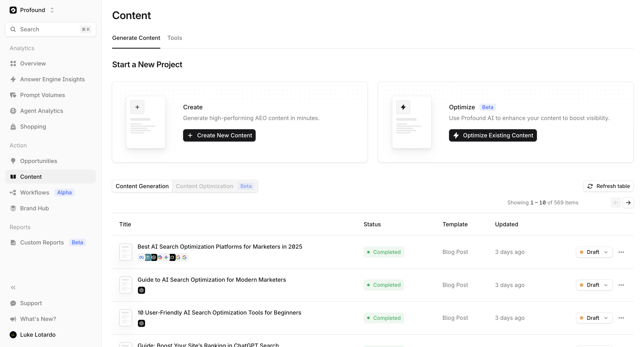Screen dimensions: 644x347
Task: Click Optimize Existing Content button
Action: (x=493, y=135)
